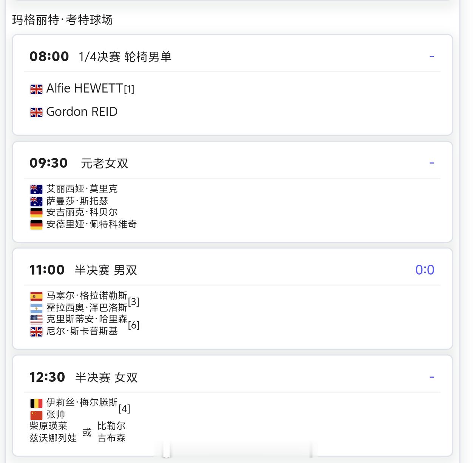
Task: Click the 半决赛 男双 match title
Action: (106, 270)
